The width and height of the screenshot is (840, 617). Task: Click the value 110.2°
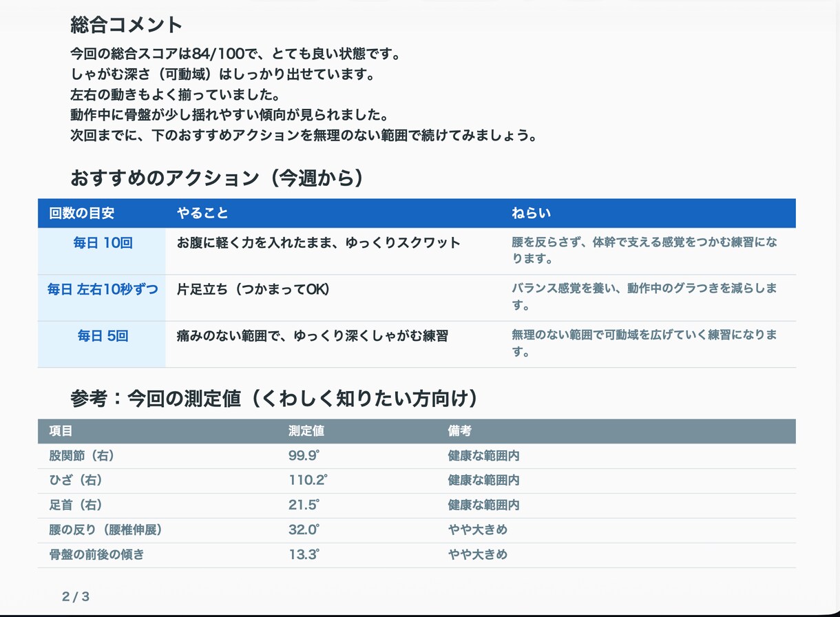[x=308, y=481]
